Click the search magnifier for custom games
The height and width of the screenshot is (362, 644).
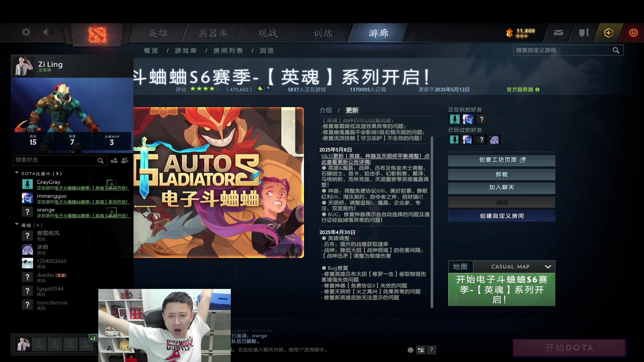616,50
